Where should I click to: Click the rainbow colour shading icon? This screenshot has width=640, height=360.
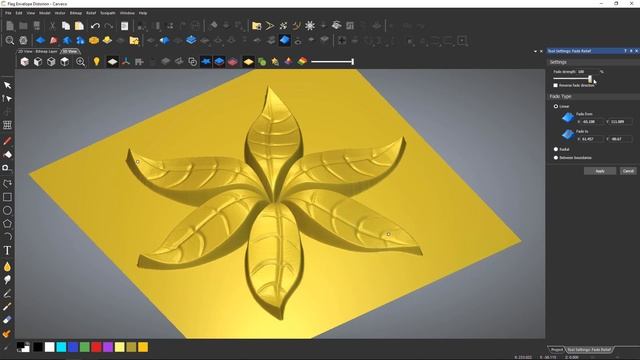coord(302,62)
